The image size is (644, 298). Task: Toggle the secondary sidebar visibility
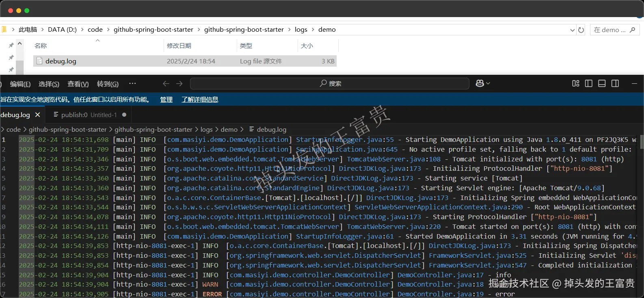click(615, 83)
